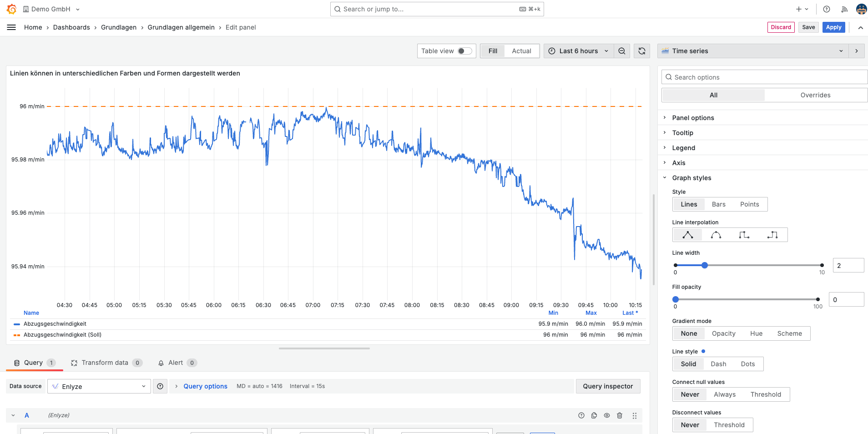Select Dash line style
This screenshot has height=434, width=868.
click(718, 364)
